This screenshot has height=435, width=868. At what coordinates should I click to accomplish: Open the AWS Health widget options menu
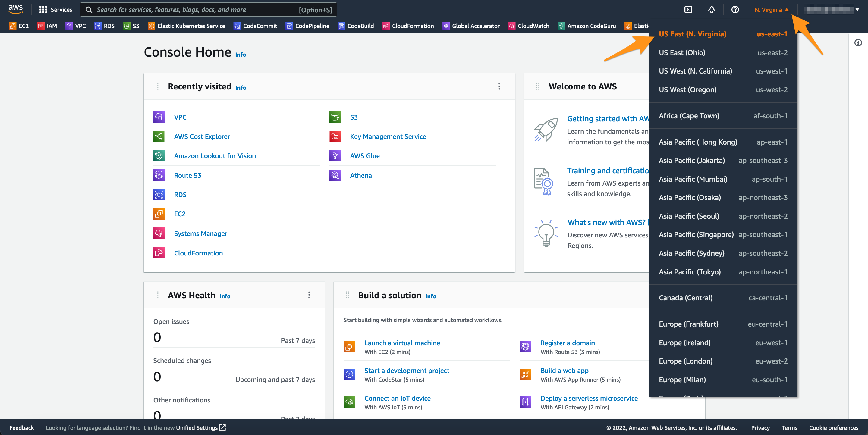click(x=309, y=295)
